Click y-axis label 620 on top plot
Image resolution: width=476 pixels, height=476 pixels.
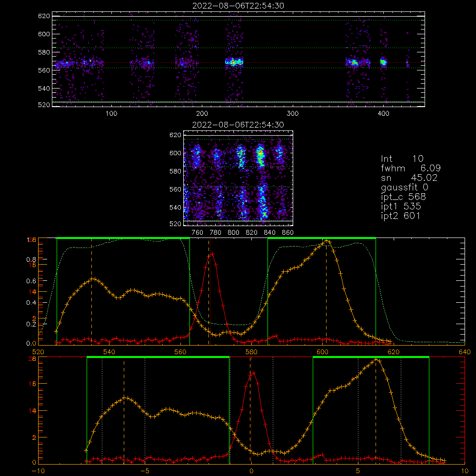pos(44,16)
